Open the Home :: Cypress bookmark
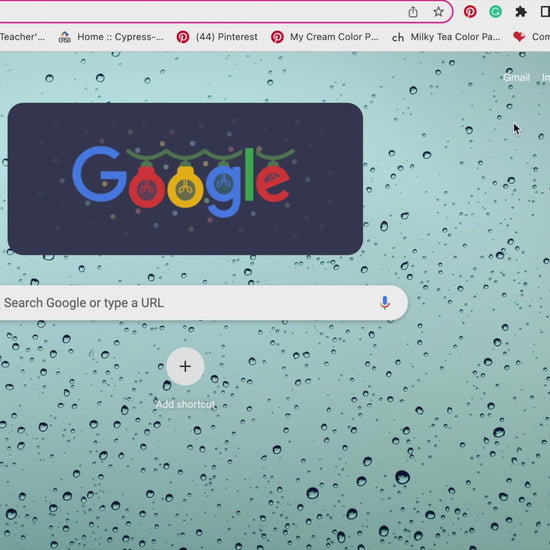The height and width of the screenshot is (550, 550). 111,37
